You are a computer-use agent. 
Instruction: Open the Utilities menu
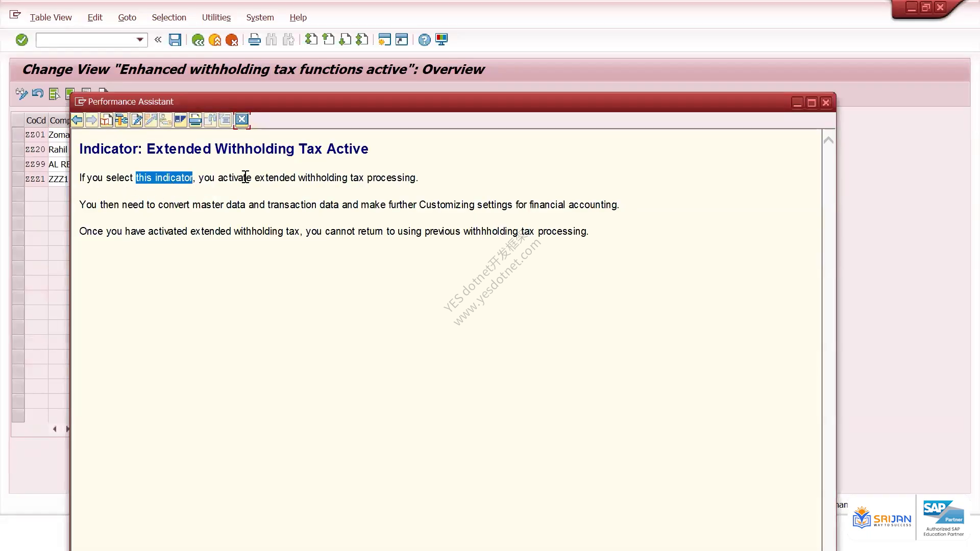(x=216, y=17)
